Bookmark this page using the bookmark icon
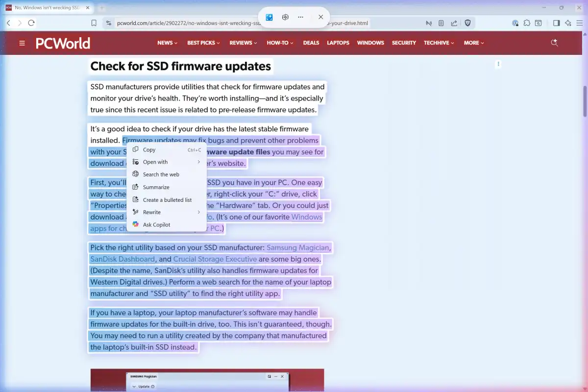Image resolution: width=588 pixels, height=392 pixels. 94,23
